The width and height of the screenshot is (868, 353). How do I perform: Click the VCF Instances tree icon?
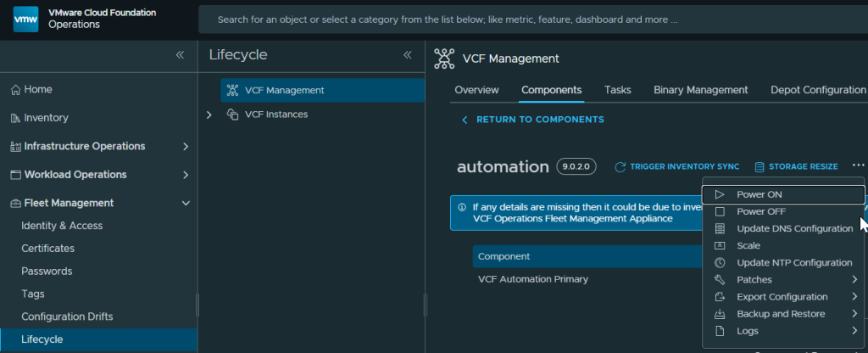point(233,115)
